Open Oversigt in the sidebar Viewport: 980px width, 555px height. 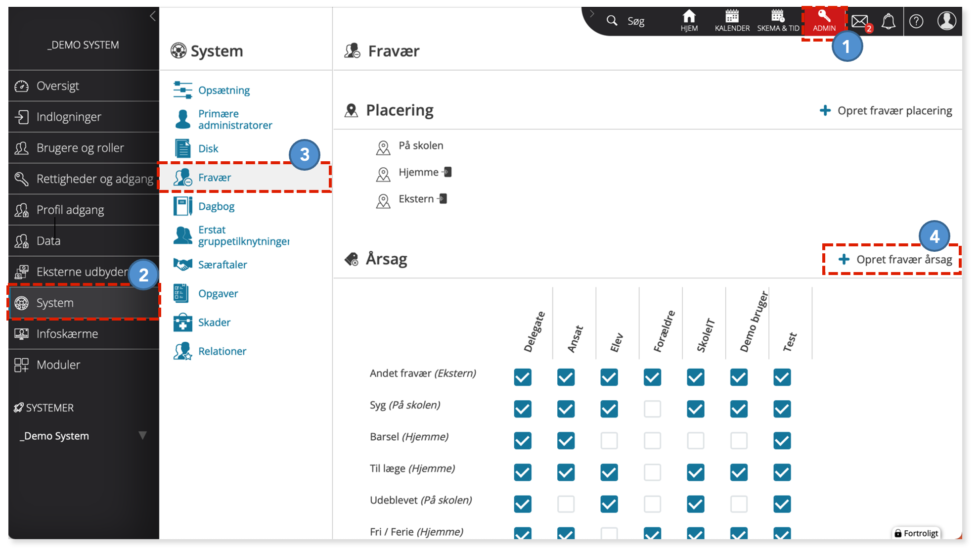84,86
